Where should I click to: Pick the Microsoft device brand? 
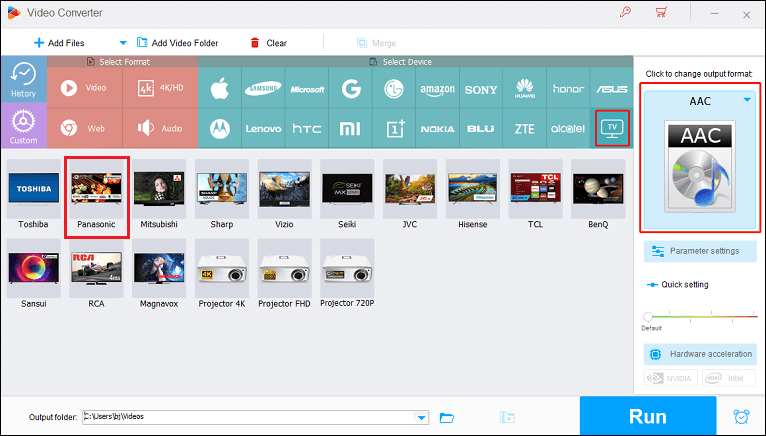tap(307, 88)
